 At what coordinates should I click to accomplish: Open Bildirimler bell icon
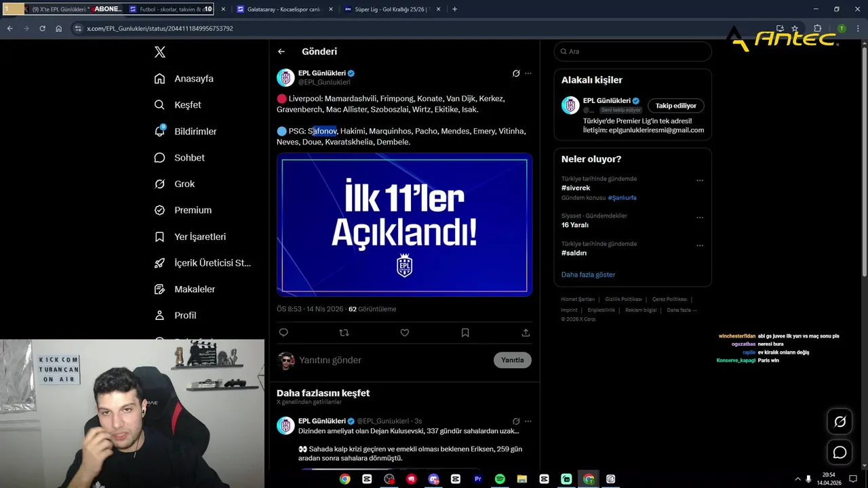coord(159,131)
